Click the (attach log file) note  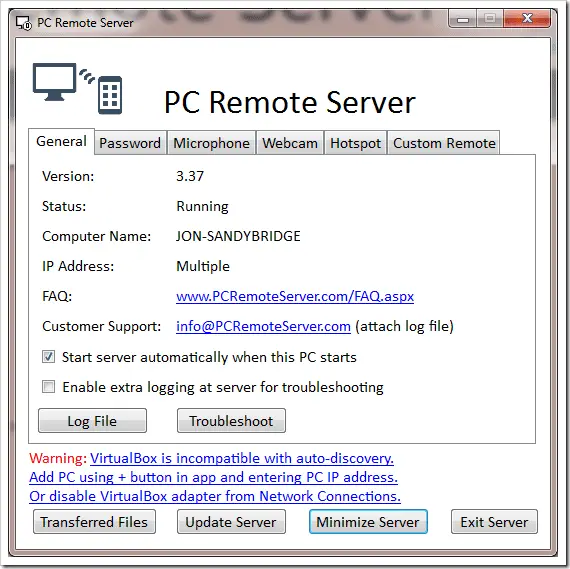coord(404,326)
